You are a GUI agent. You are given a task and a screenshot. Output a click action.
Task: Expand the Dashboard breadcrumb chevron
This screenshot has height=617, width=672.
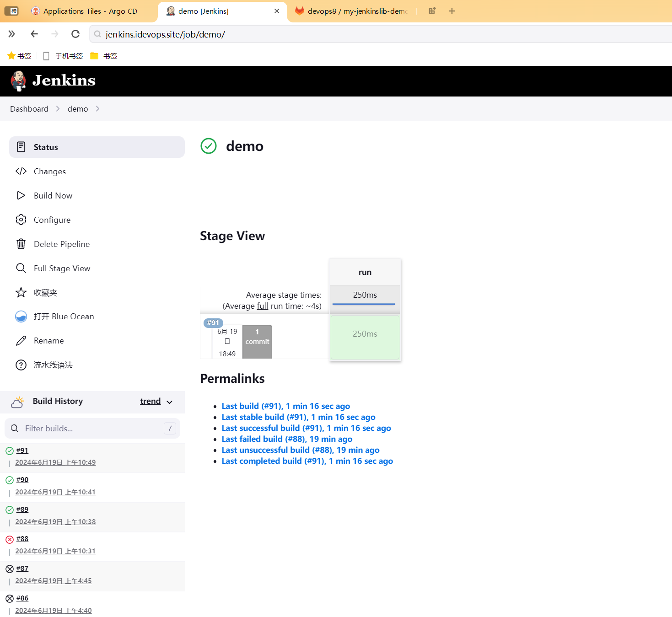click(x=58, y=109)
